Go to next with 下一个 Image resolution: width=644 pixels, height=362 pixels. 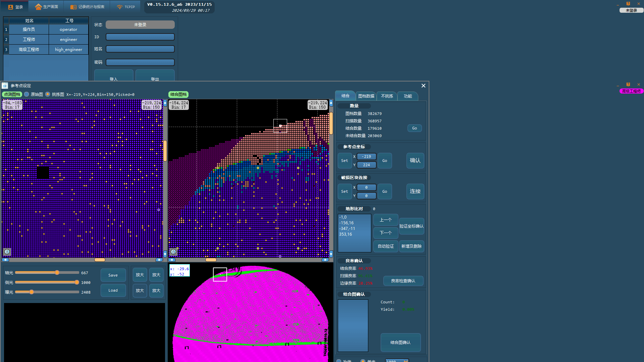pos(386,233)
